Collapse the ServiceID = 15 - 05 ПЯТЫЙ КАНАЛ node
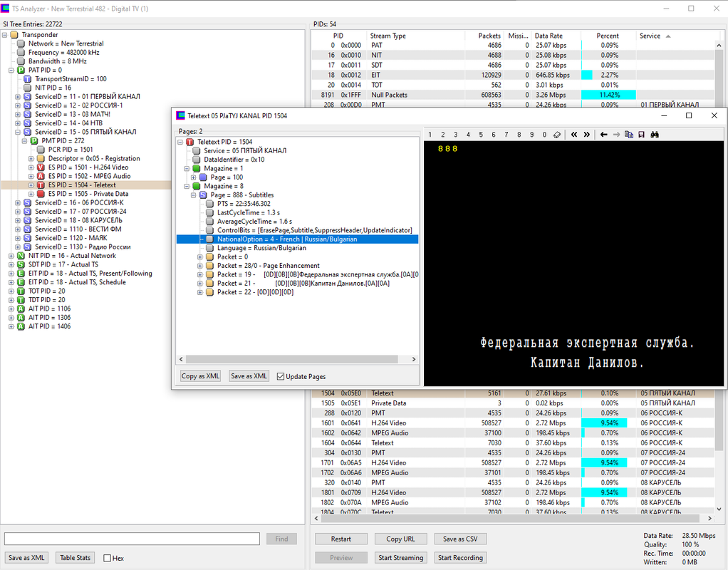The width and height of the screenshot is (728, 570). (18, 132)
